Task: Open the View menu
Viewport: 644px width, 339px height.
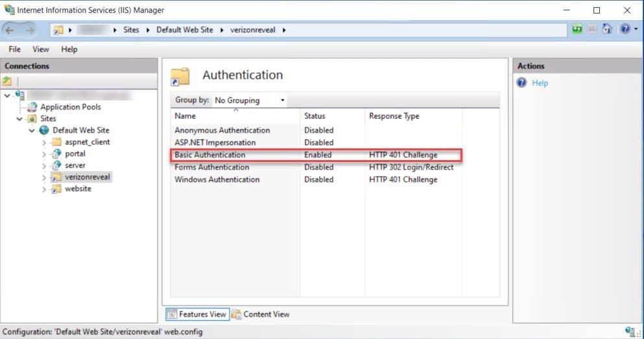Action: pyautogui.click(x=41, y=49)
